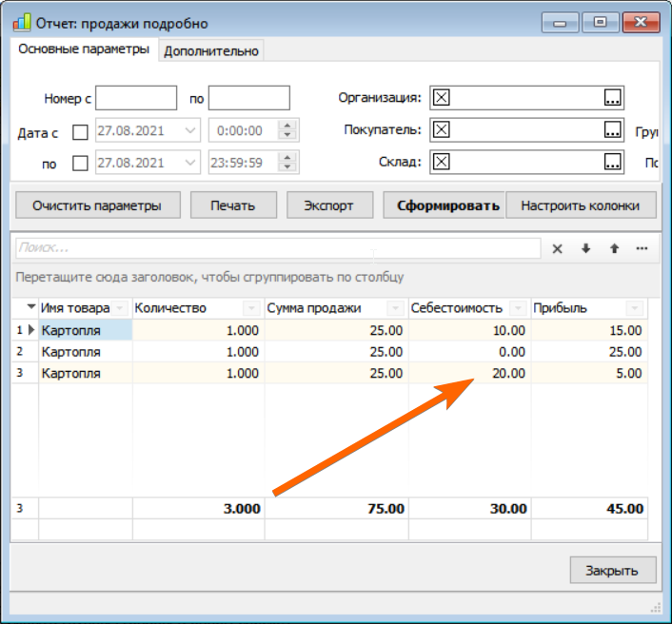672x624 pixels.
Task: Focus the Номер по input field
Action: [x=249, y=98]
